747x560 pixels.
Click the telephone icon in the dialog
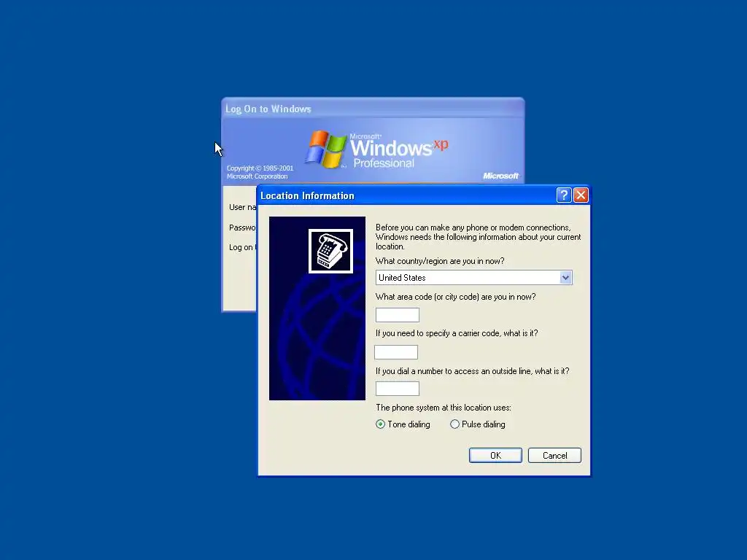(330, 251)
